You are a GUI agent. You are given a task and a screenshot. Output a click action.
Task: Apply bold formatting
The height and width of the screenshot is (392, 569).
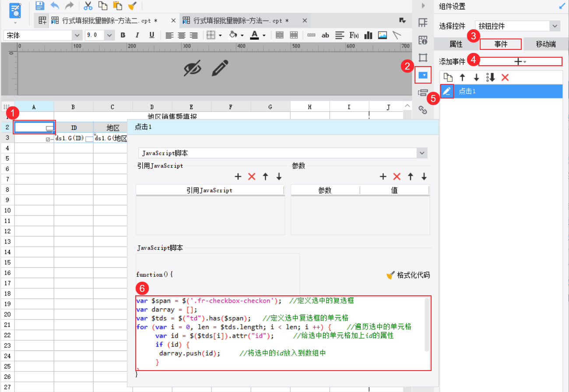(123, 35)
